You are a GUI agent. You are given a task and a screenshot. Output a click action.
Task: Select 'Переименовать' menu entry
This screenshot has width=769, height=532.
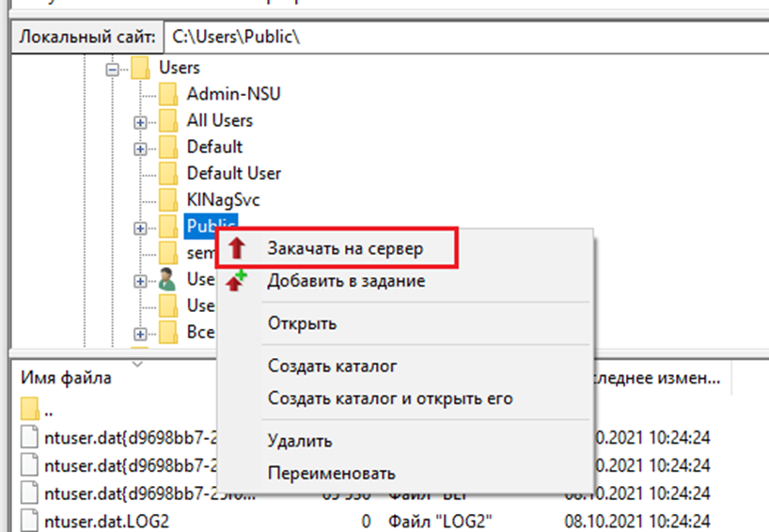click(x=331, y=473)
